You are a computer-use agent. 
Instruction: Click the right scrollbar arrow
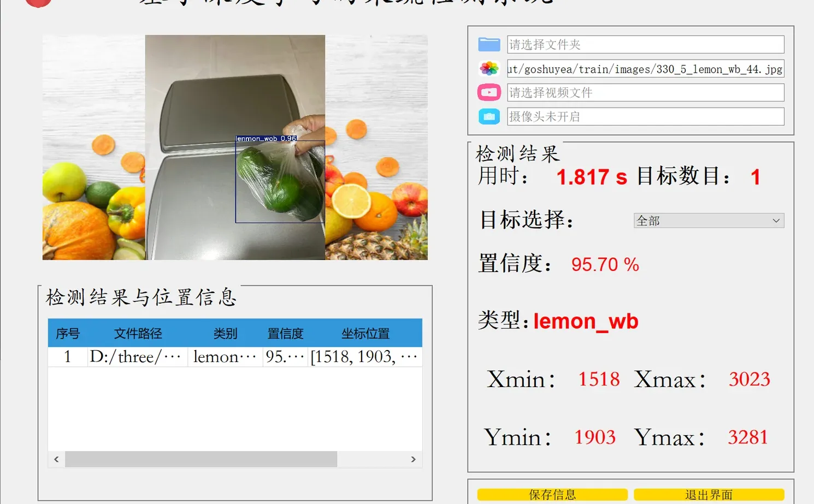tap(414, 459)
